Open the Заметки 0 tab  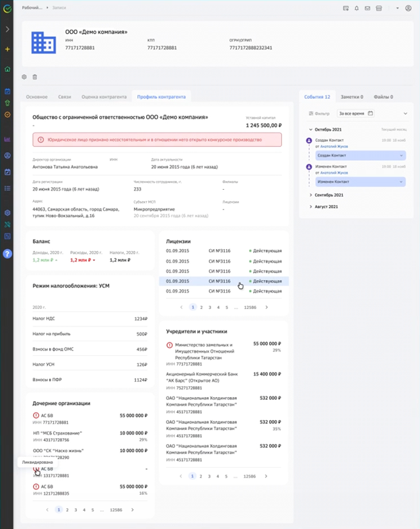[351, 97]
